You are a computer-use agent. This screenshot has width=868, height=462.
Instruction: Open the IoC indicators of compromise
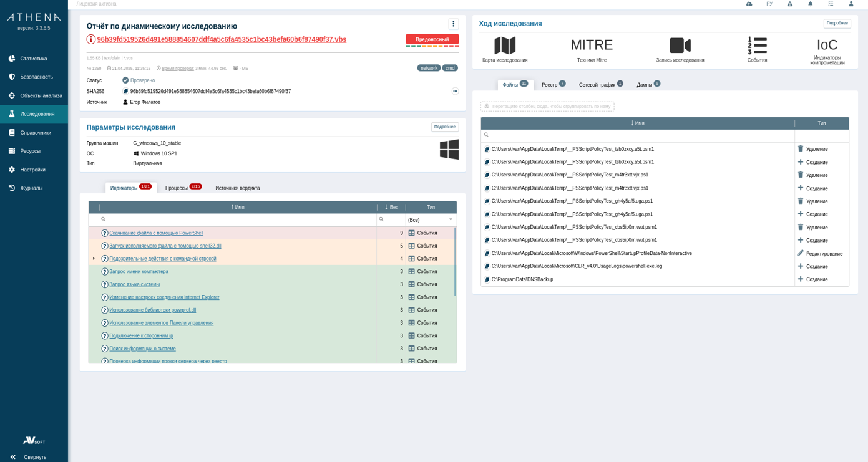(x=827, y=46)
